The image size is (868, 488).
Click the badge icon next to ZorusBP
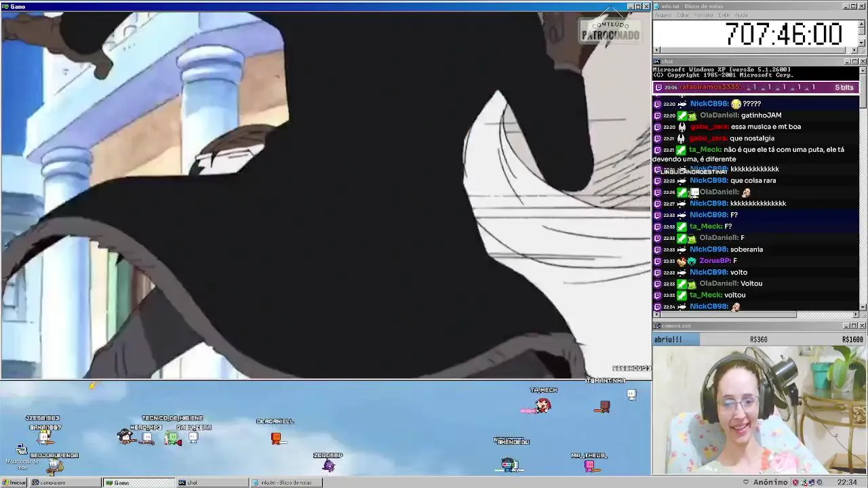[x=692, y=261]
